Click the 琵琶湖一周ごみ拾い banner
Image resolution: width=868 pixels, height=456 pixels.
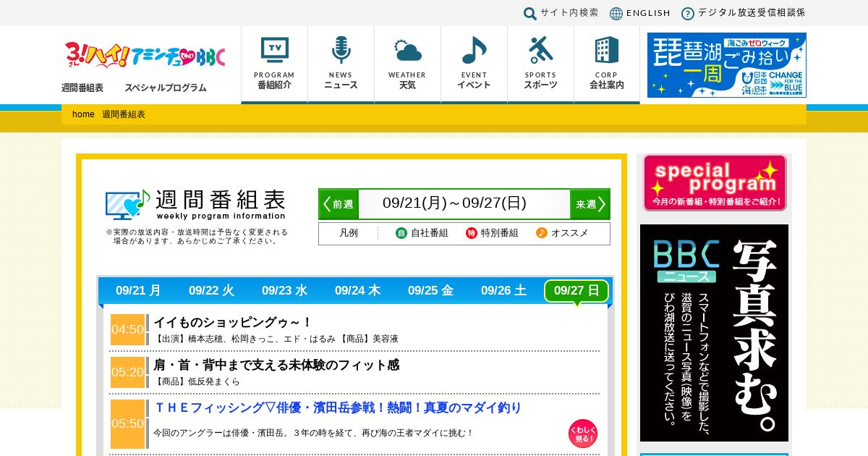(727, 65)
